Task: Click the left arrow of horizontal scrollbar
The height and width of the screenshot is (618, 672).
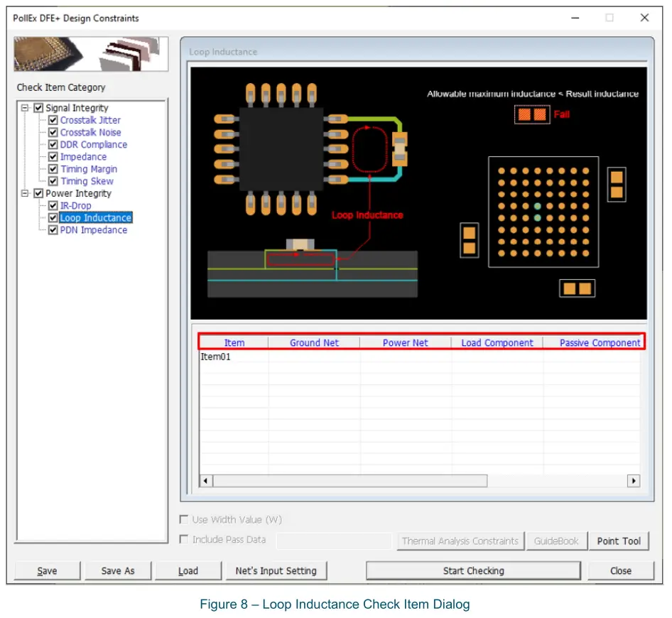Action: (206, 482)
